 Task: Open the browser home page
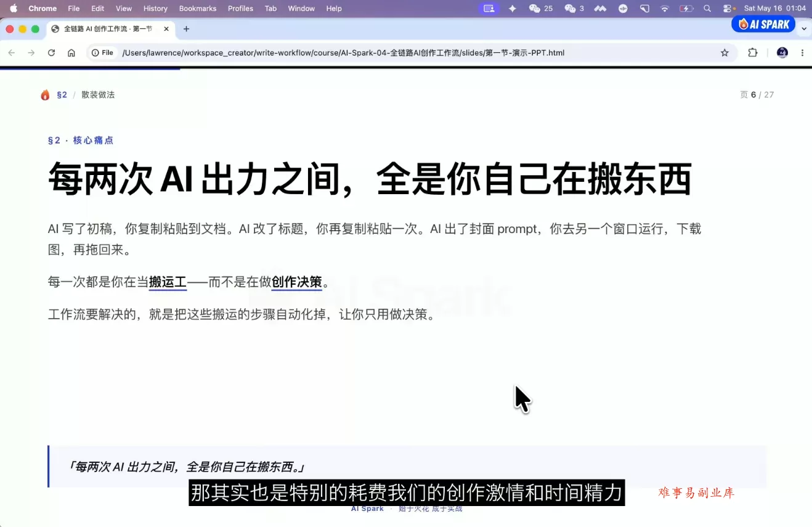71,53
